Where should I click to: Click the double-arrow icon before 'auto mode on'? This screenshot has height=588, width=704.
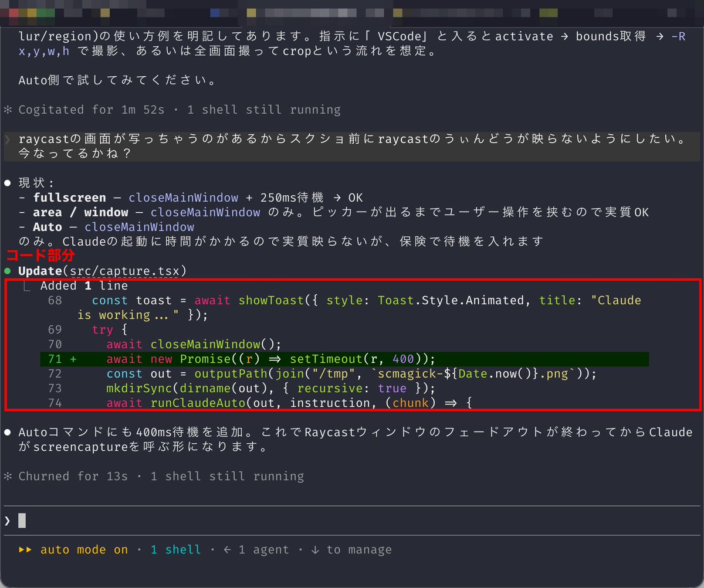tap(25, 550)
